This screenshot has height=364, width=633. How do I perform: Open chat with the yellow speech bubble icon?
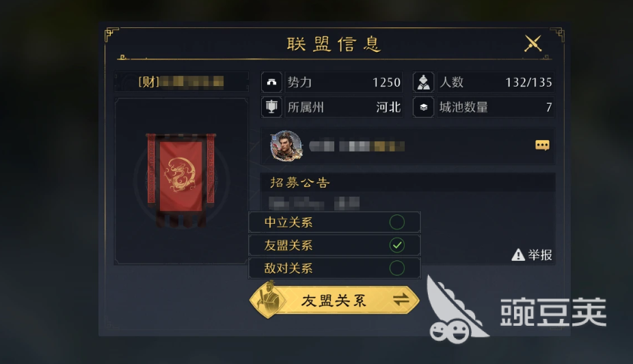542,145
